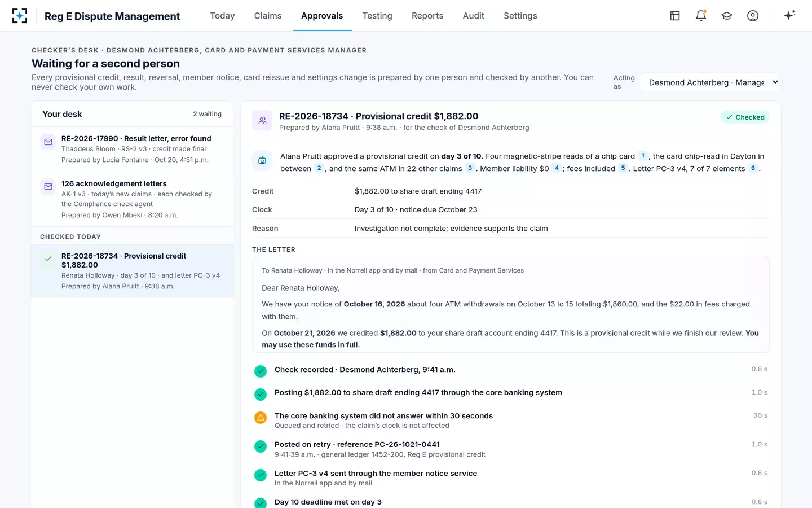Click green check icon beside Letter PC-3 v4 sent
The image size is (812, 508).
tap(261, 475)
